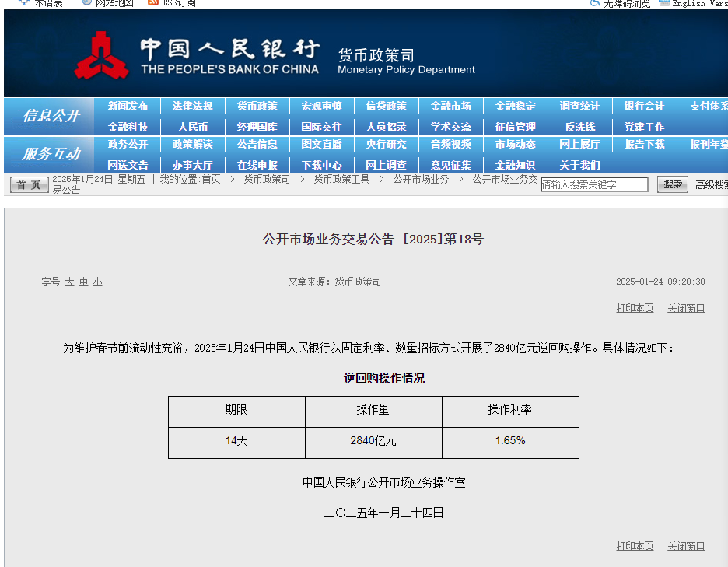Select 公告信息 in the service menu
728x567 pixels.
pyautogui.click(x=257, y=145)
